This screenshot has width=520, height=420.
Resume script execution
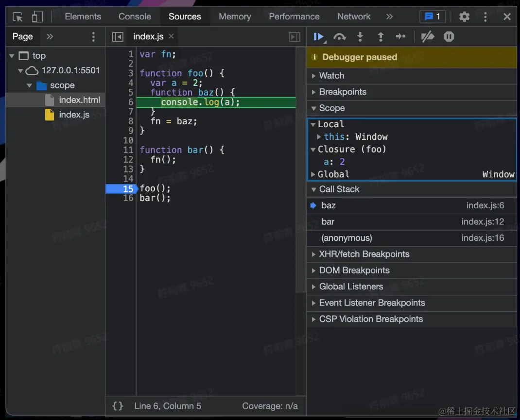pos(319,37)
